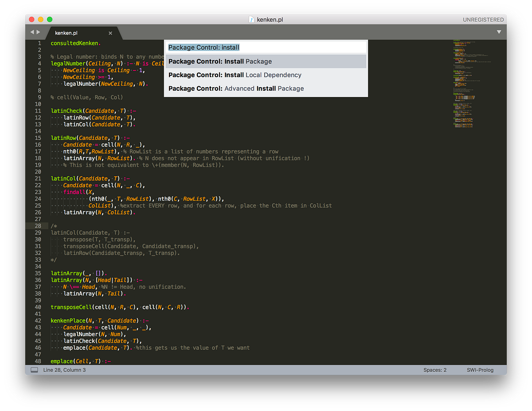The width and height of the screenshot is (532, 411).
Task: Open the Spaces: 2 indentation menu
Action: (434, 369)
